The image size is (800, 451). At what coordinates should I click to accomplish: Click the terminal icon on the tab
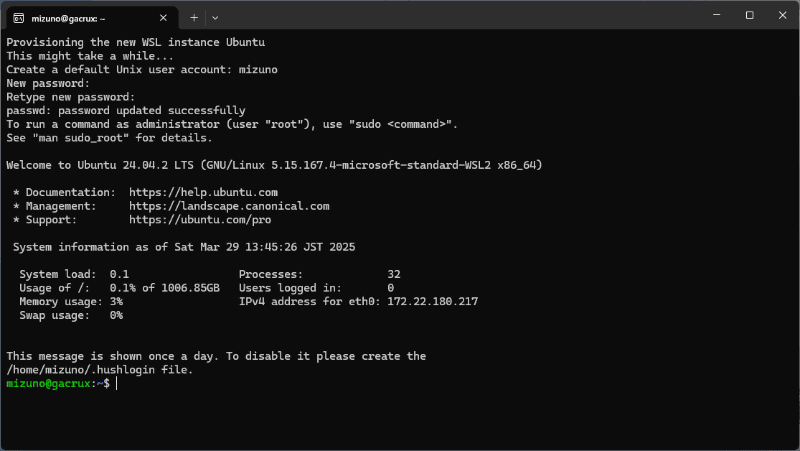(19, 17)
